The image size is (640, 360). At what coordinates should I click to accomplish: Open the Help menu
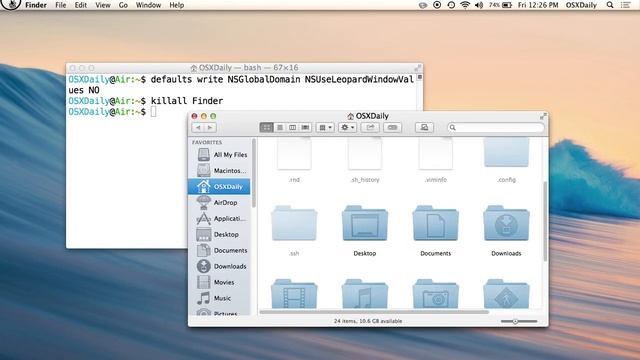point(176,5)
